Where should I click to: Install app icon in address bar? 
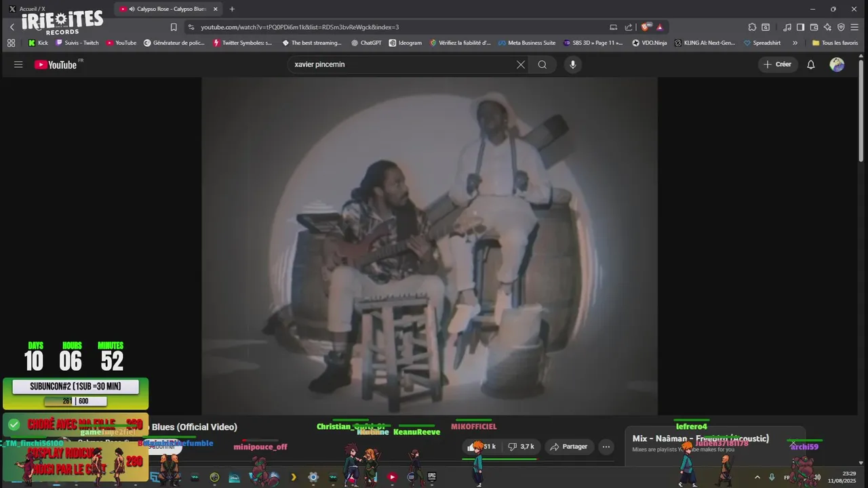(614, 27)
